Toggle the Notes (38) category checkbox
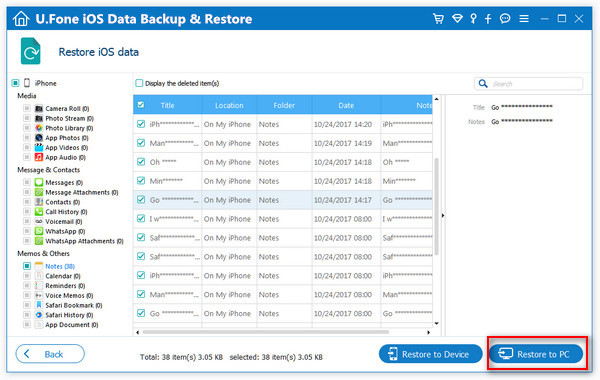 [27, 266]
